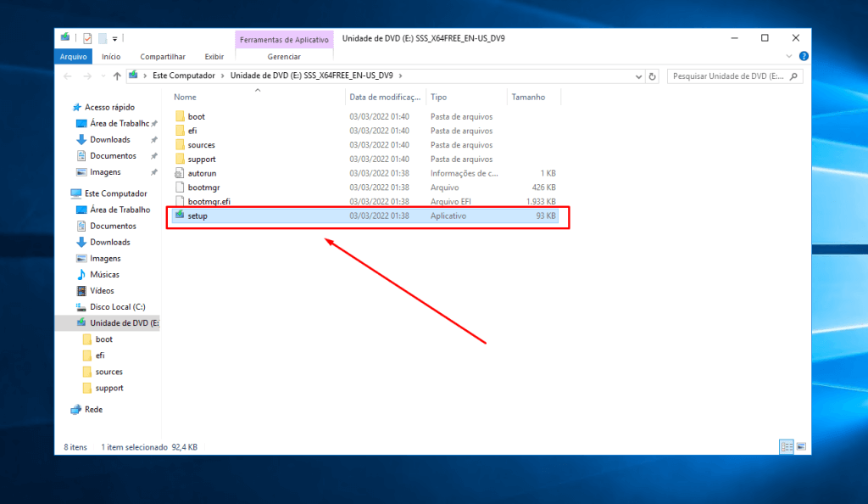The image size is (868, 504).
Task: Open Documentos under Este Computador
Action: (113, 226)
